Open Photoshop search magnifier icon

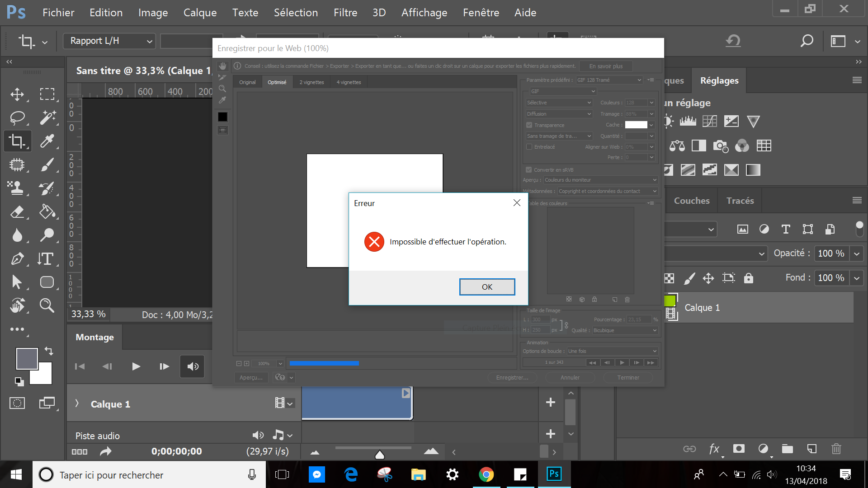point(807,41)
